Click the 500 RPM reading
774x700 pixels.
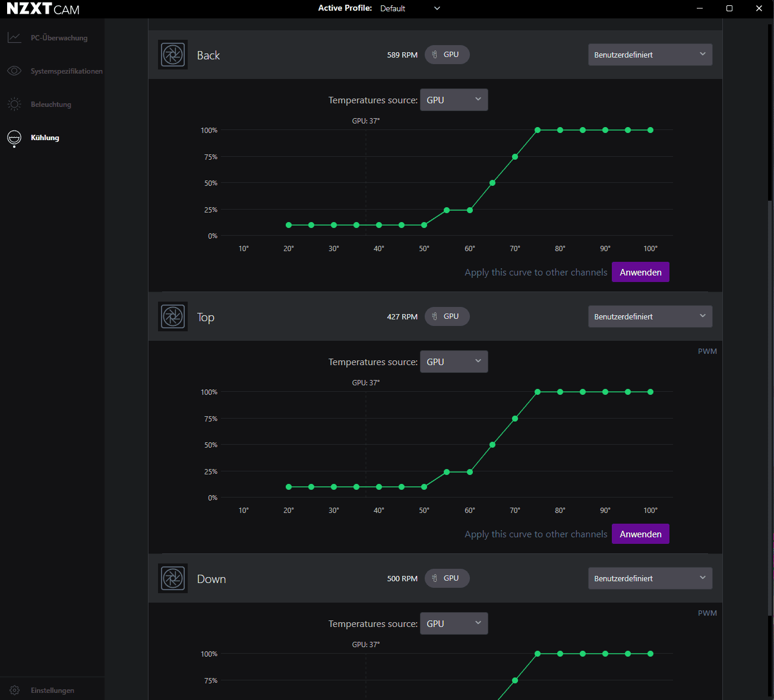pos(402,578)
